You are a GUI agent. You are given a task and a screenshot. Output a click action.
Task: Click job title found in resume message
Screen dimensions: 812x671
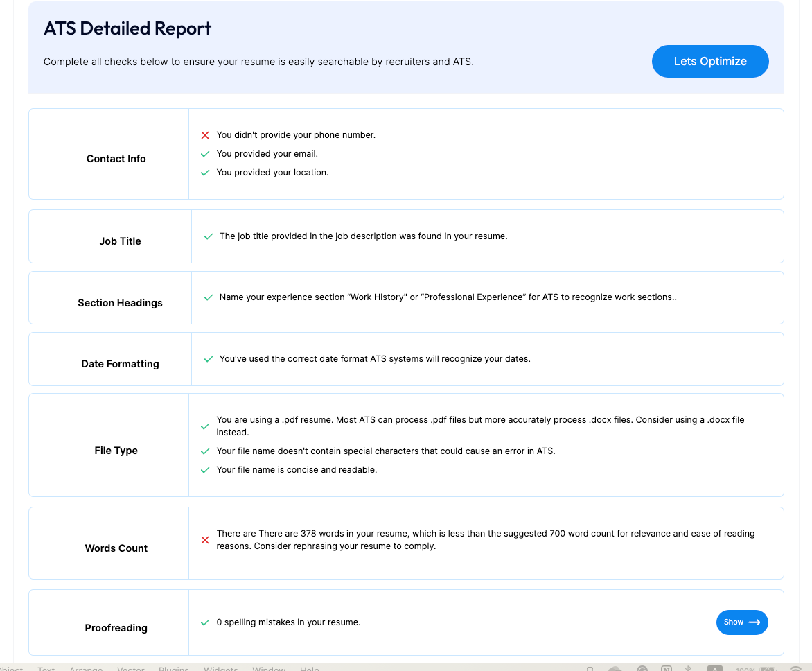(x=364, y=236)
